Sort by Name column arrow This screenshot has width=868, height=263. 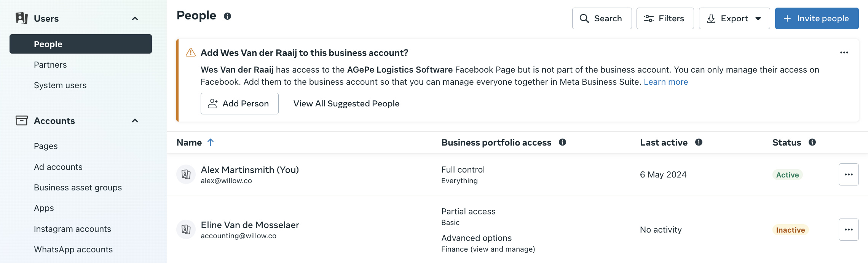pyautogui.click(x=211, y=142)
